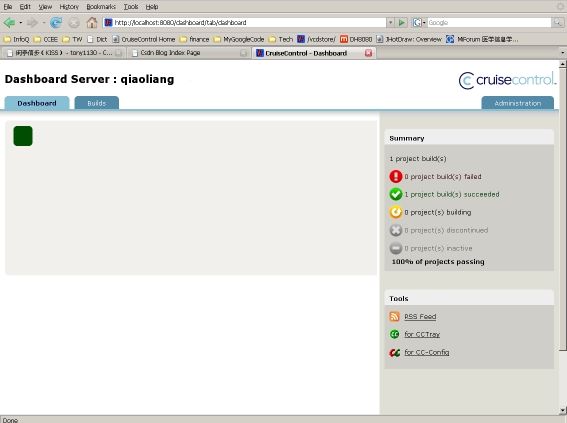Screen dimensions: 567x423
Task: Open the TW bookmark folder
Action: pos(72,39)
